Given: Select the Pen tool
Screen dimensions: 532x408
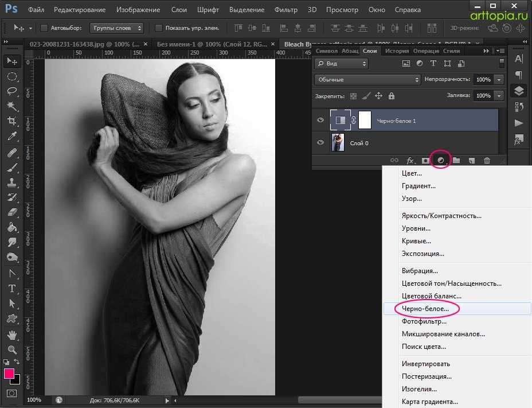Looking at the screenshot, I should pos(12,274).
